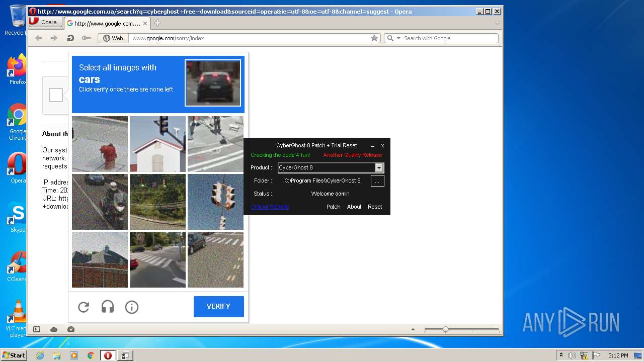
Task: Open Skype desktop shortcut
Action: coord(17,217)
